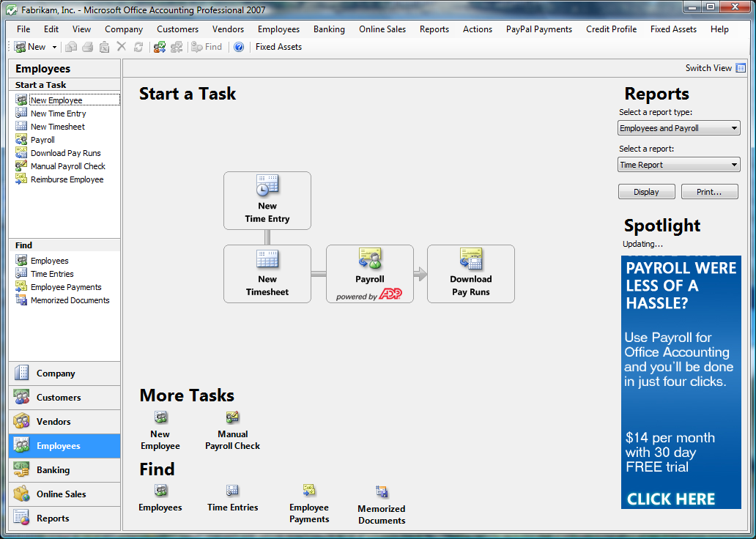
Task: Open the Select a report dropdown showing Time Report
Action: point(678,164)
